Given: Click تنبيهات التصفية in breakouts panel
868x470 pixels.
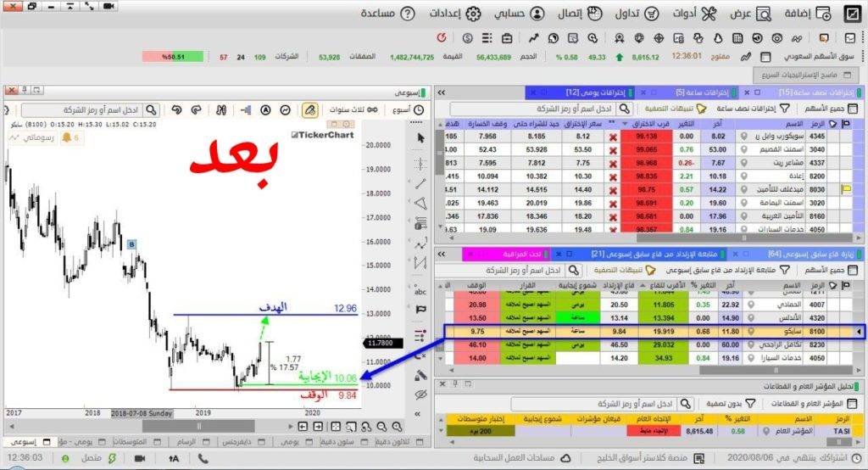Looking at the screenshot, I should click(676, 109).
